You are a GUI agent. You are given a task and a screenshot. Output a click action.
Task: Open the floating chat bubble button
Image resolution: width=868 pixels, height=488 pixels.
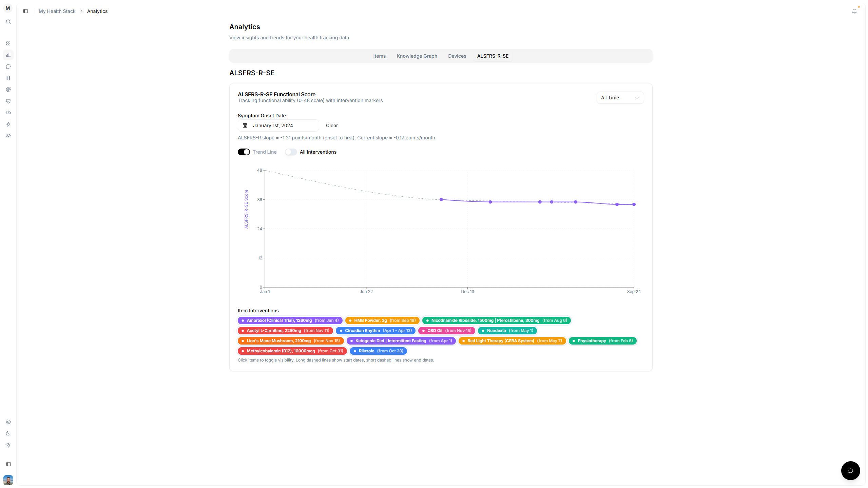[850, 470]
